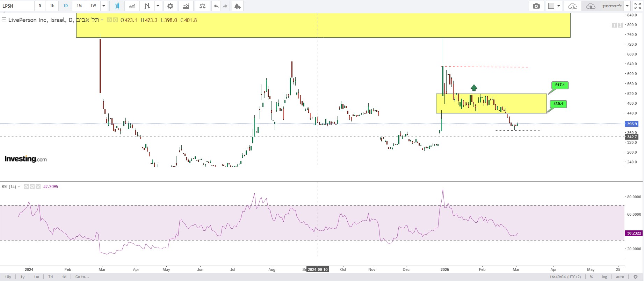Click the 2024-09-10 date marker on time axis
Screen dimensions: 644x281
[317, 269]
